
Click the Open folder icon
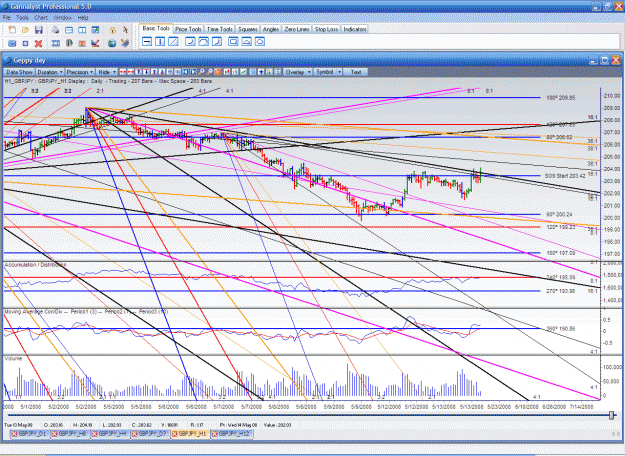tap(25, 30)
